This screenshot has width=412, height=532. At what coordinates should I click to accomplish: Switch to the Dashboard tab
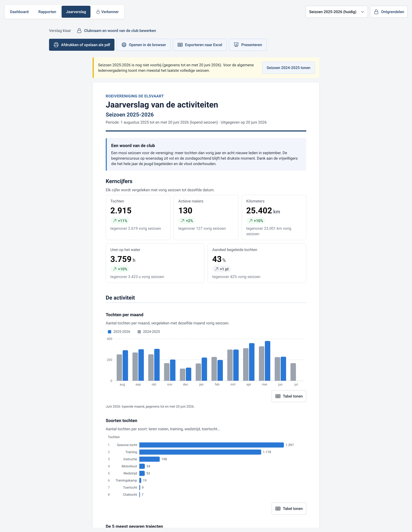pyautogui.click(x=19, y=12)
